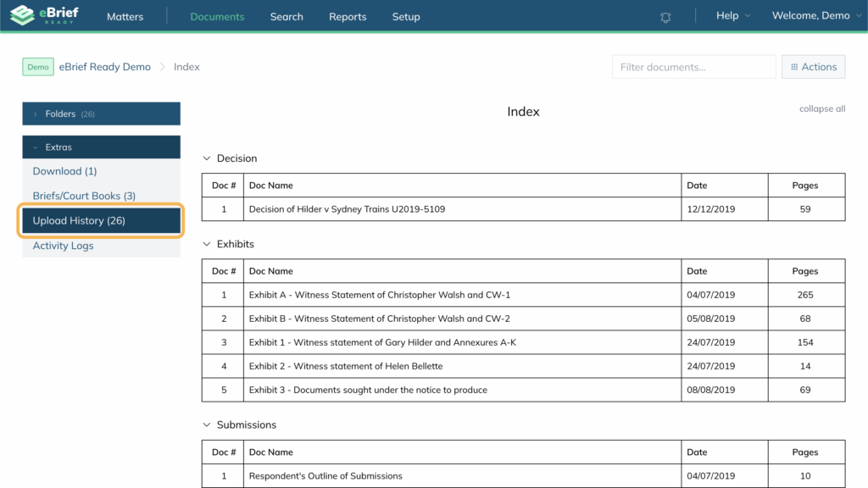Click the 12/12/2019 date cell
The height and width of the screenshot is (488, 868).
click(725, 209)
